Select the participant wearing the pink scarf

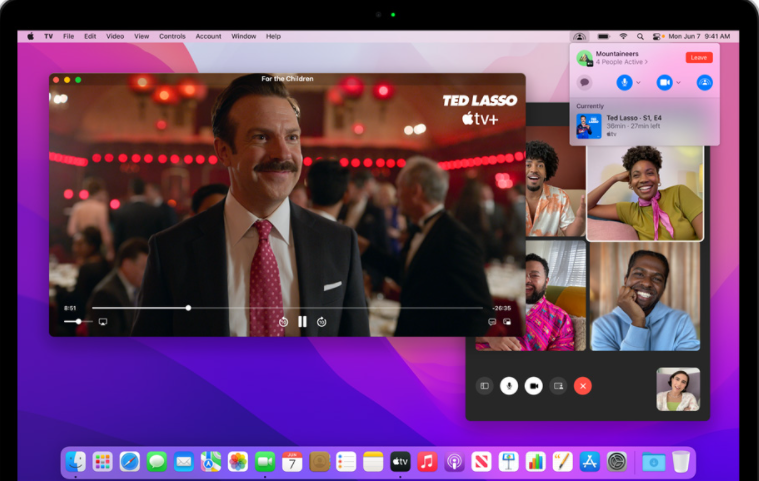pyautogui.click(x=645, y=193)
